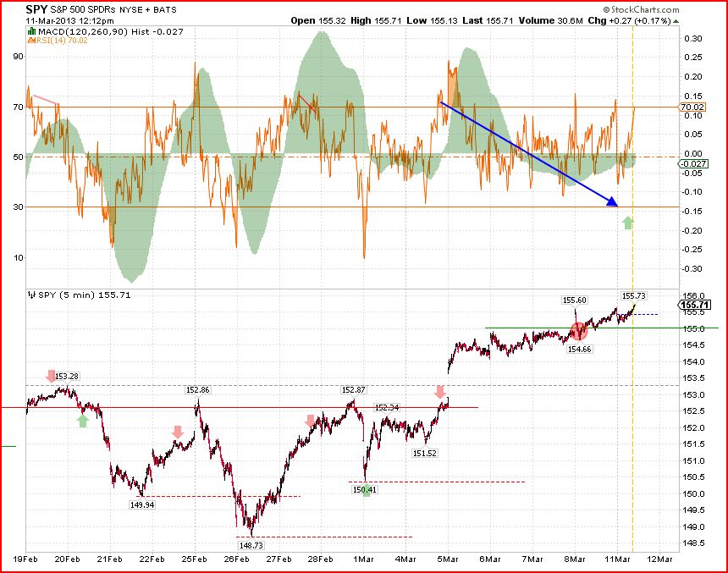The image size is (728, 573).
Task: Click the bar-type icon before SPY (5 min)
Action: (x=31, y=295)
